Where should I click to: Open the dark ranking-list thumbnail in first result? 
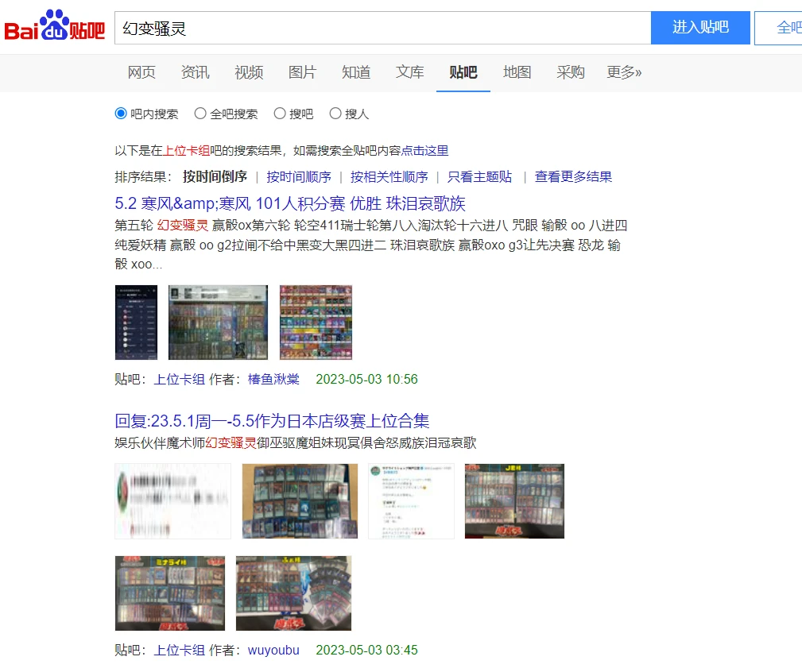[x=136, y=322]
